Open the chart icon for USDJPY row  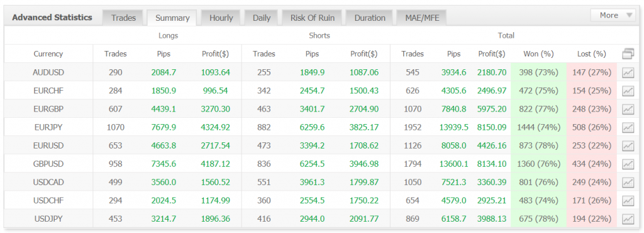(x=628, y=219)
